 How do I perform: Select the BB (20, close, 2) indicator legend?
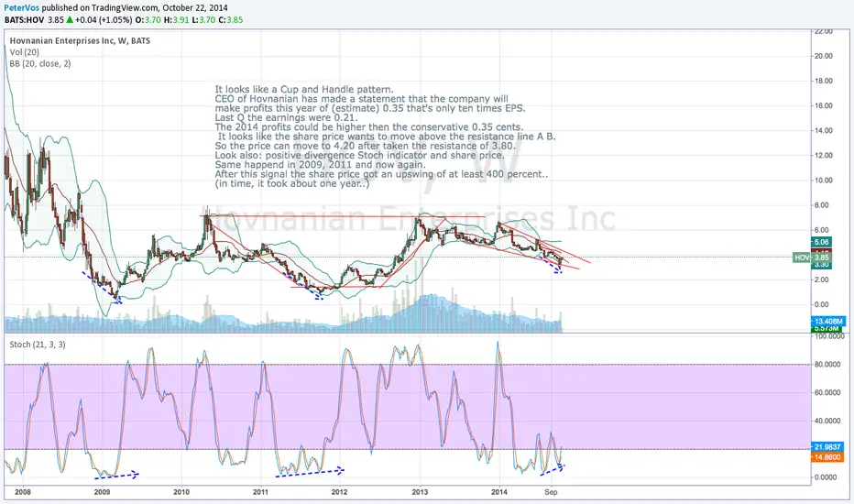click(40, 64)
